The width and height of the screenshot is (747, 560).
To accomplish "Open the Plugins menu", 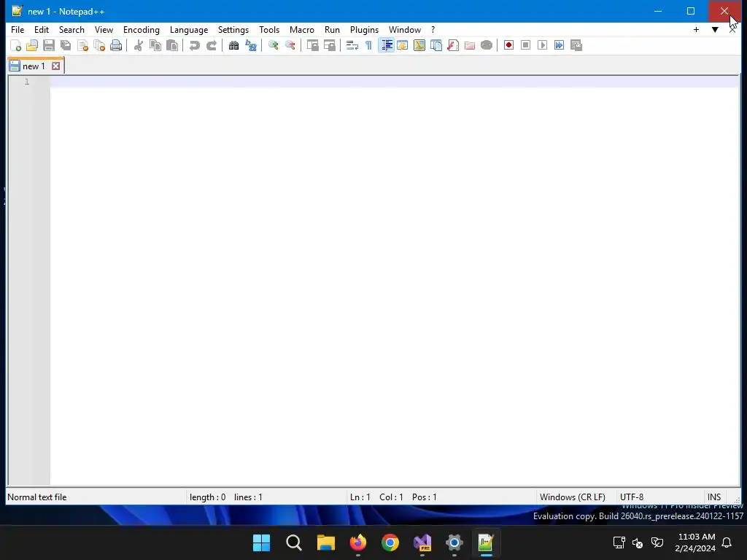I will [365, 29].
